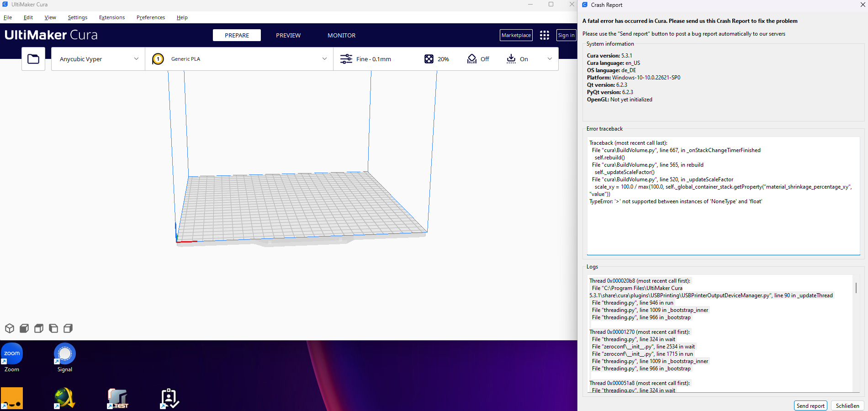868x411 pixels.
Task: Click the infill density icon showing 20%
Action: point(429,58)
